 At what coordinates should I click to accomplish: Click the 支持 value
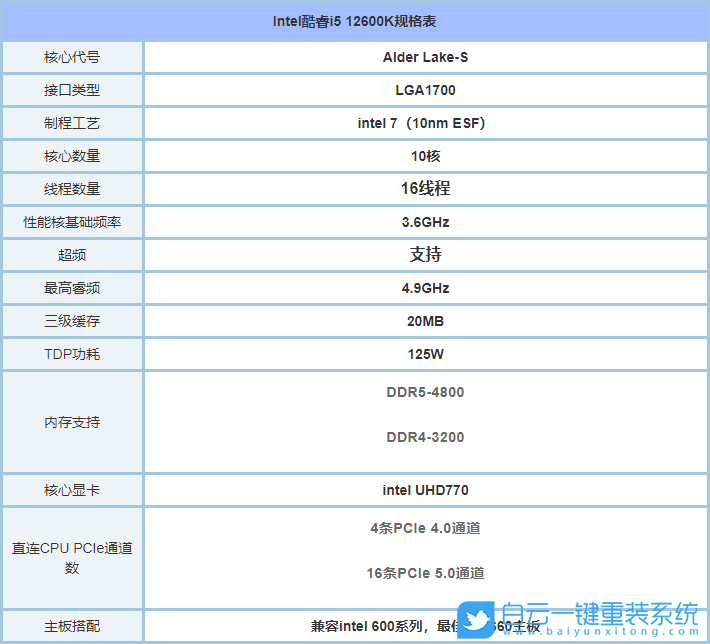[425, 255]
